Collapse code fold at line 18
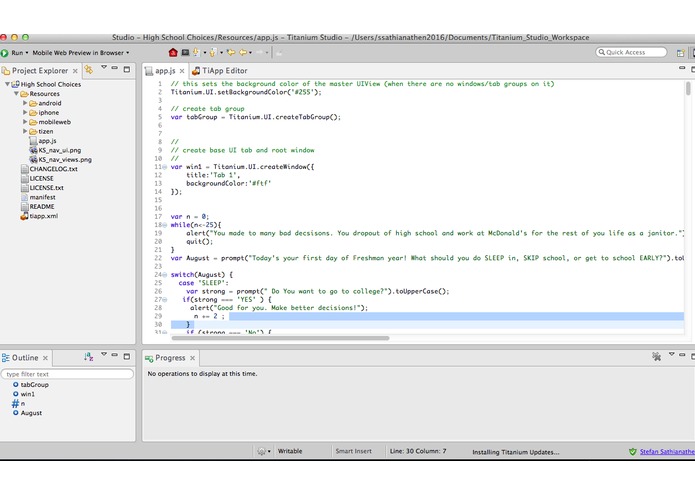 [x=165, y=225]
